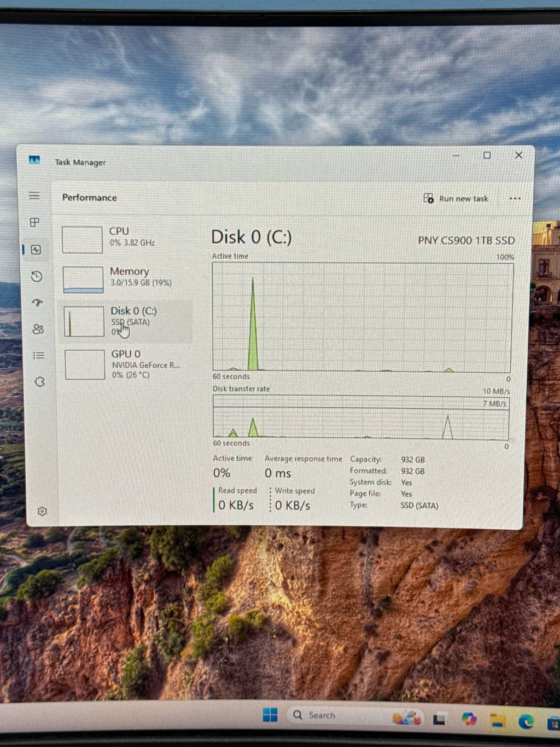Minimize the Task Manager window

click(x=456, y=155)
